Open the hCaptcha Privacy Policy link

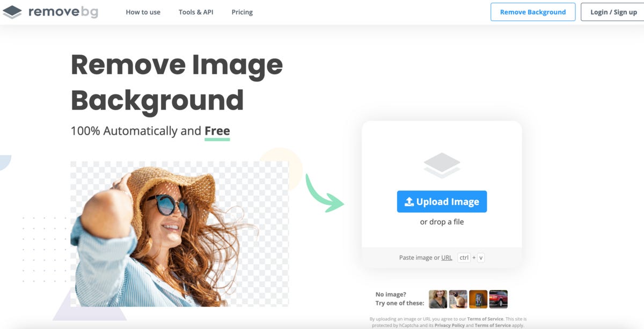tap(450, 325)
